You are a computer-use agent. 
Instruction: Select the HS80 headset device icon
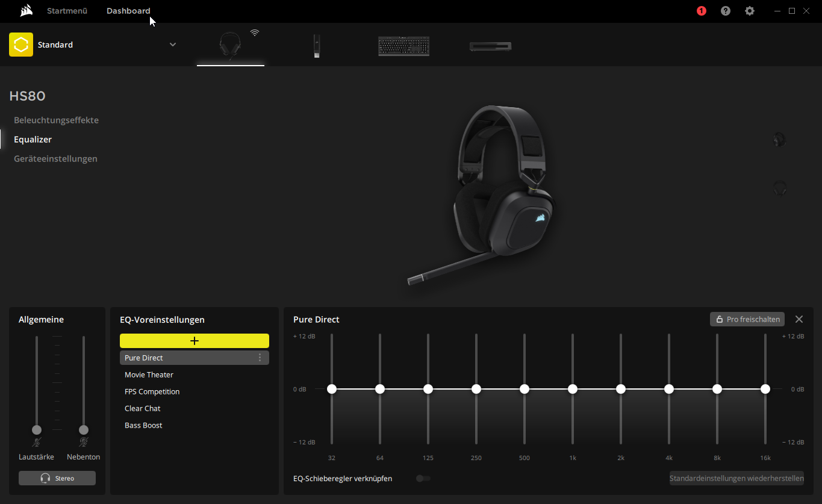point(231,46)
